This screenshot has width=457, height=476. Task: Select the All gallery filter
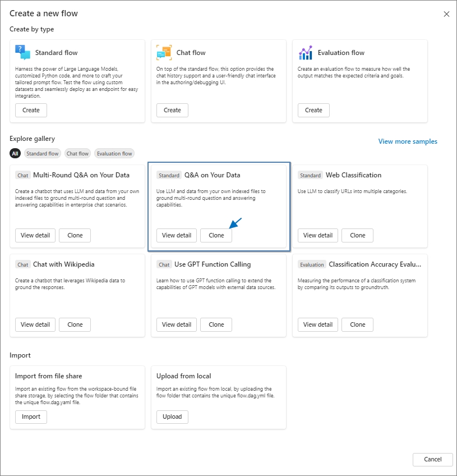(15, 154)
